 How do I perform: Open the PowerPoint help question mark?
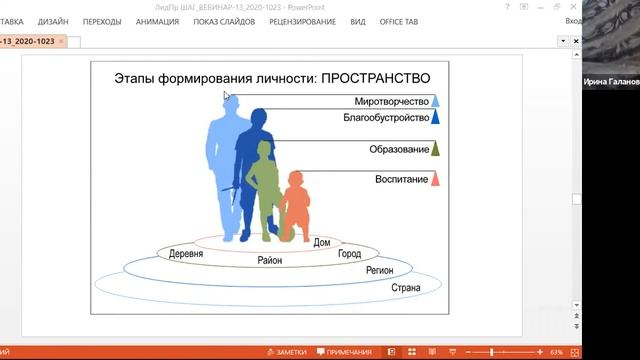pos(507,7)
